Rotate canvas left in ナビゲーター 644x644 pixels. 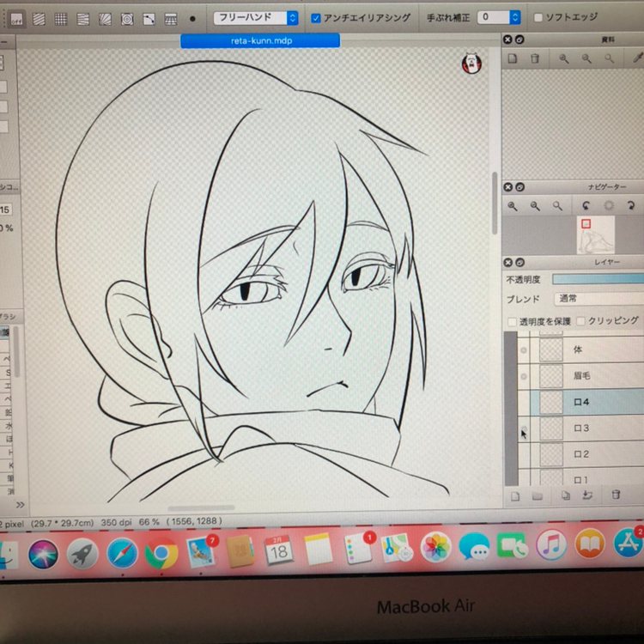coord(586,206)
